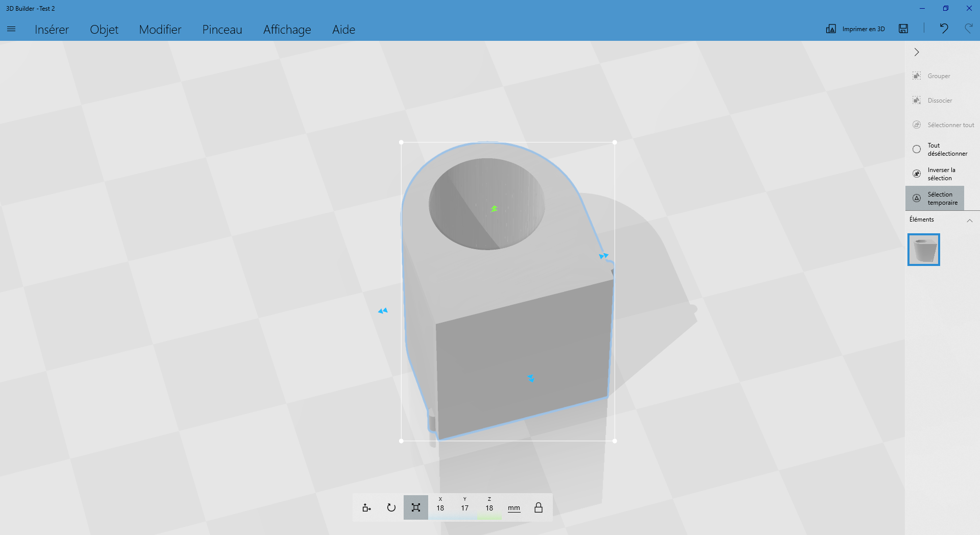This screenshot has height=535, width=980.
Task: Click the Dissocier icon
Action: click(x=917, y=101)
